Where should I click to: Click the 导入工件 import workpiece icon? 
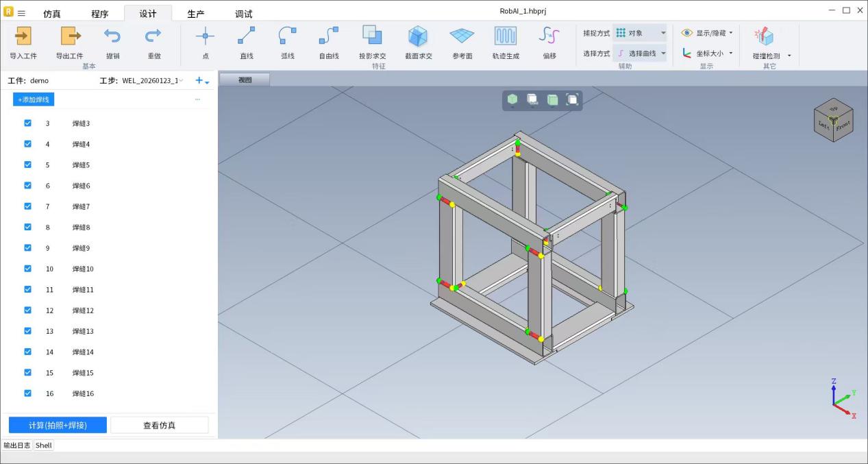coord(23,36)
